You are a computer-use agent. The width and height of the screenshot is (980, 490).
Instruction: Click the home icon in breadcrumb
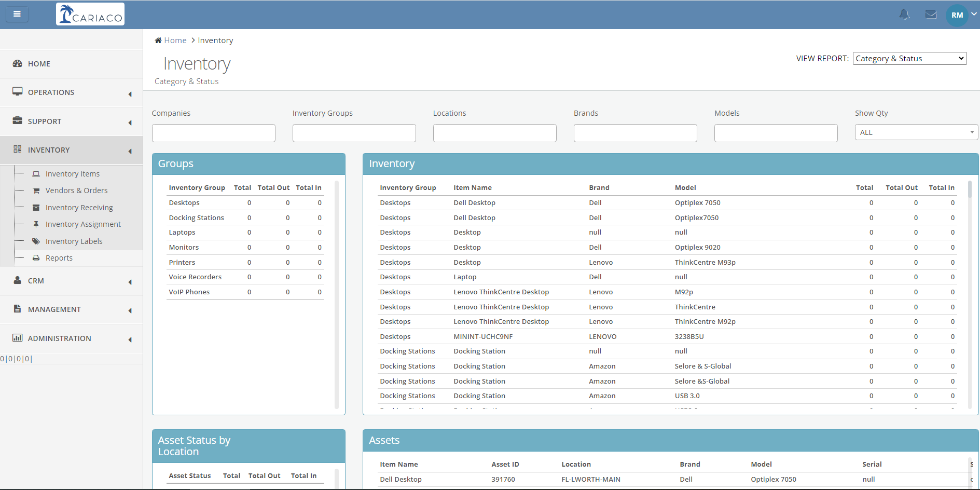tap(158, 40)
